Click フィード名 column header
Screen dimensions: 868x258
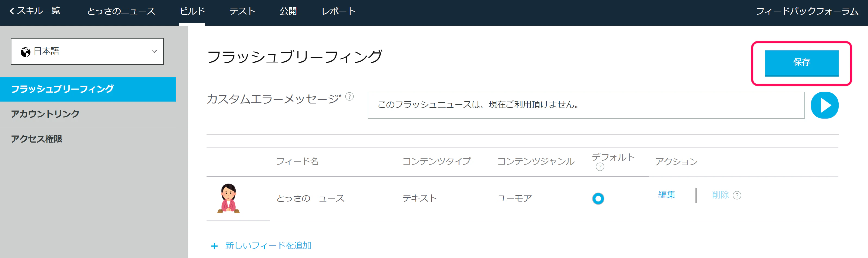tap(298, 162)
